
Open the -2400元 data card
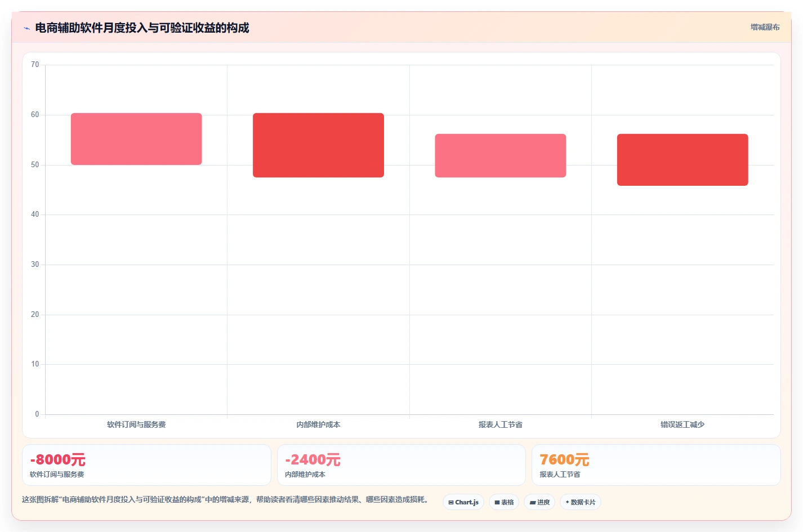coord(401,465)
